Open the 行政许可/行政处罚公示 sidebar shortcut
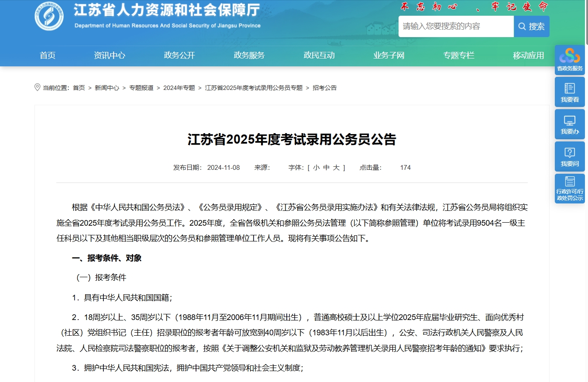 (x=570, y=189)
